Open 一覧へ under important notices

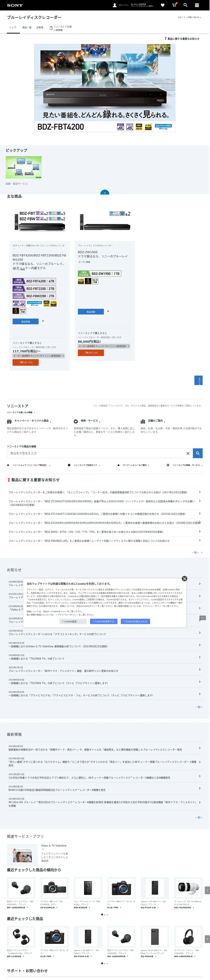tap(197, 553)
